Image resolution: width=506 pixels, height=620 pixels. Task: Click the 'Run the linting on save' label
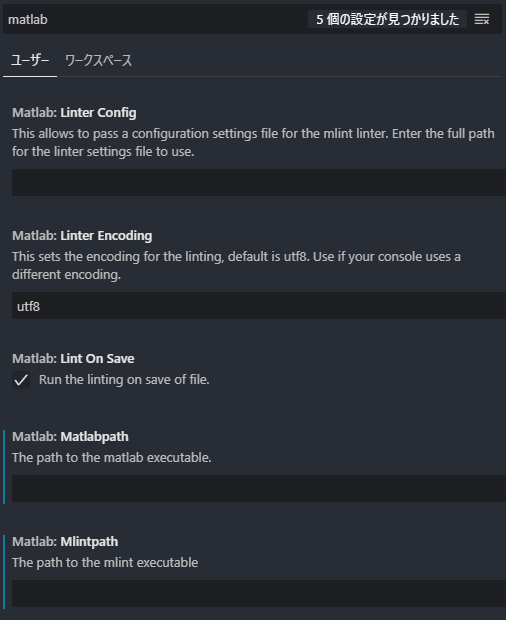click(124, 380)
